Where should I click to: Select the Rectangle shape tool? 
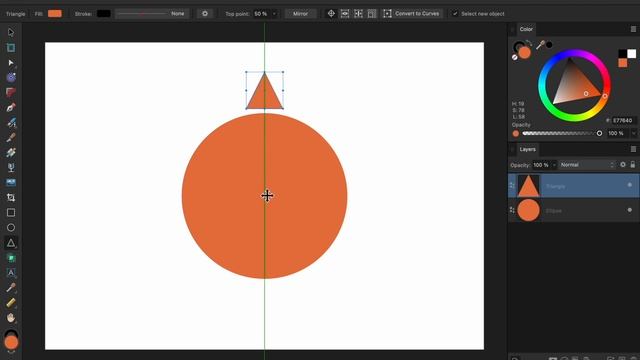11,213
